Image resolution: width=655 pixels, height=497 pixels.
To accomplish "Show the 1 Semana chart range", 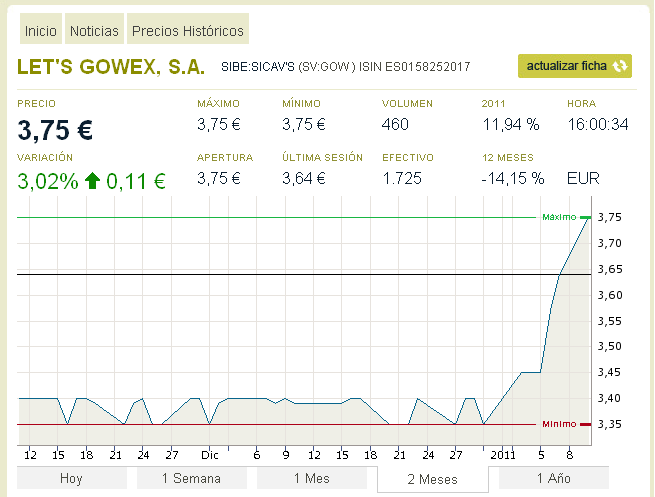I will [x=191, y=479].
